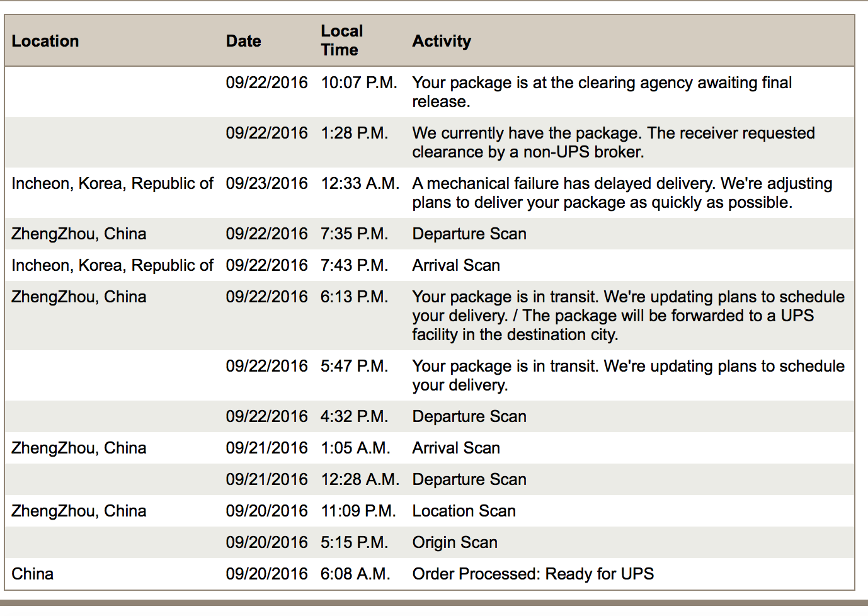Click the non-UPS broker clearance message
The width and height of the screenshot is (868, 616).
(613, 142)
